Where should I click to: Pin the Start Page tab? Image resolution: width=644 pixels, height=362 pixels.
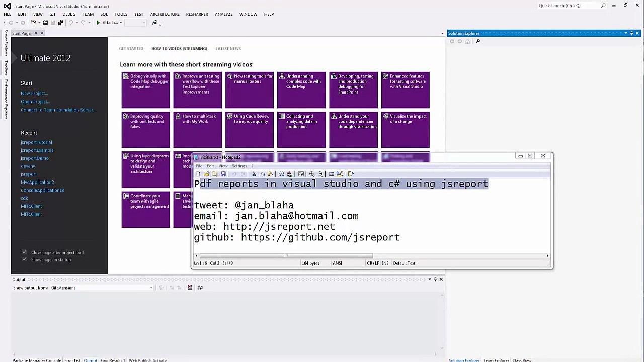36,33
